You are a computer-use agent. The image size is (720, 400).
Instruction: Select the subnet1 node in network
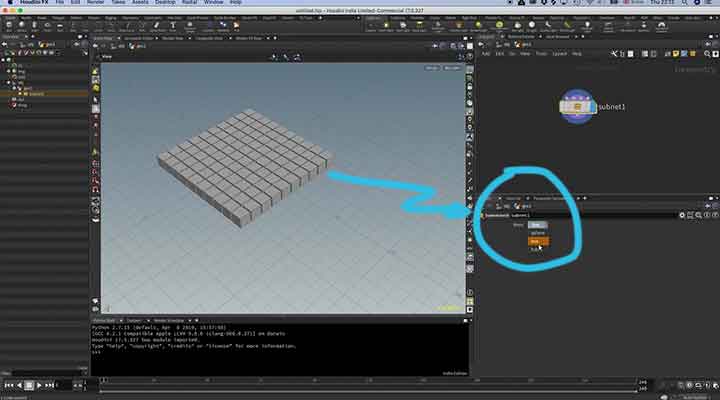pyautogui.click(x=577, y=107)
